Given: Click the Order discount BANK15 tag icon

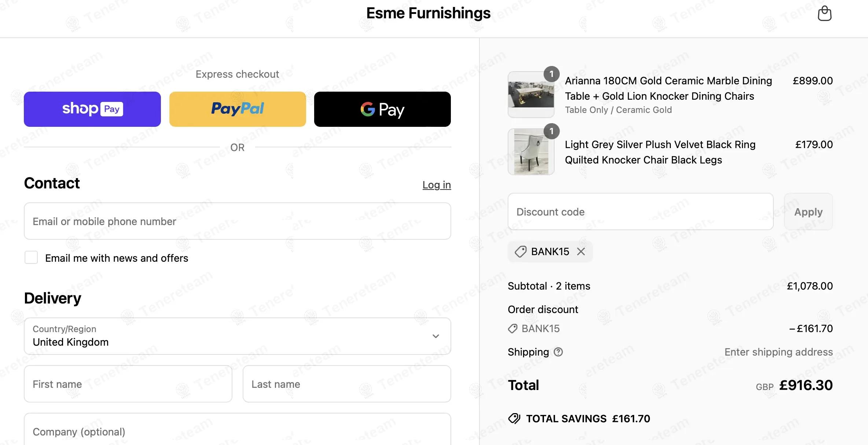Looking at the screenshot, I should coord(512,328).
